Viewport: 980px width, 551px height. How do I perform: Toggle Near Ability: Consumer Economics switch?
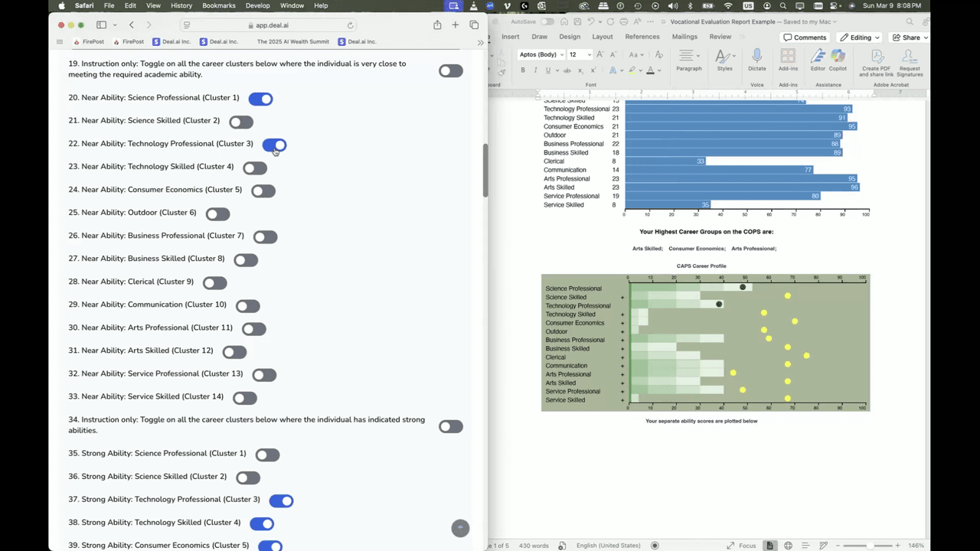(x=263, y=191)
